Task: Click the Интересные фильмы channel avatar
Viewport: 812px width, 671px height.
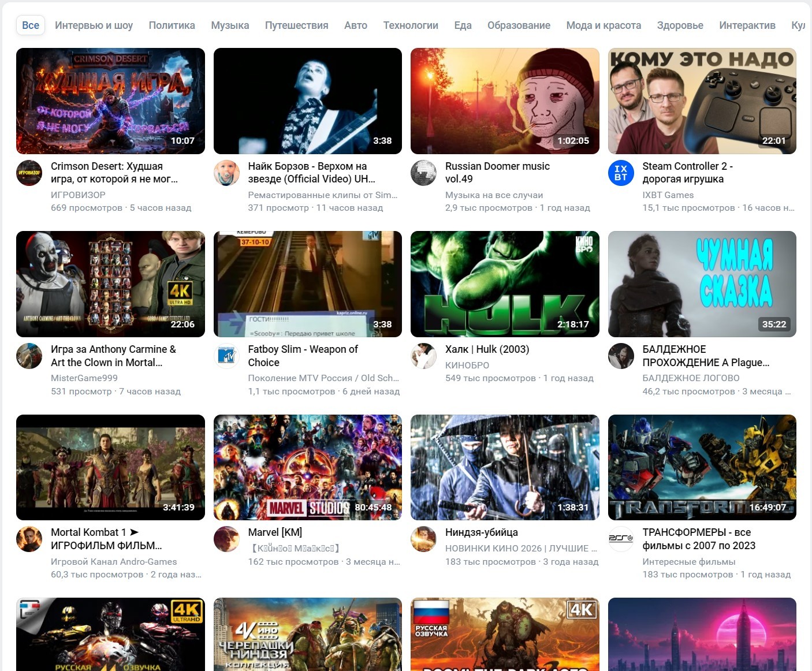Action: 621,539
